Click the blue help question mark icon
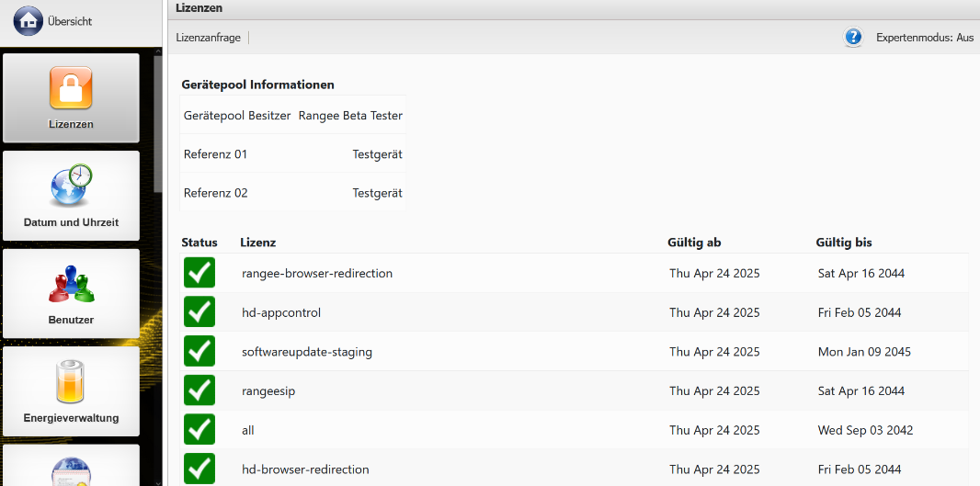Screen dimensions: 980x486 pos(853,38)
